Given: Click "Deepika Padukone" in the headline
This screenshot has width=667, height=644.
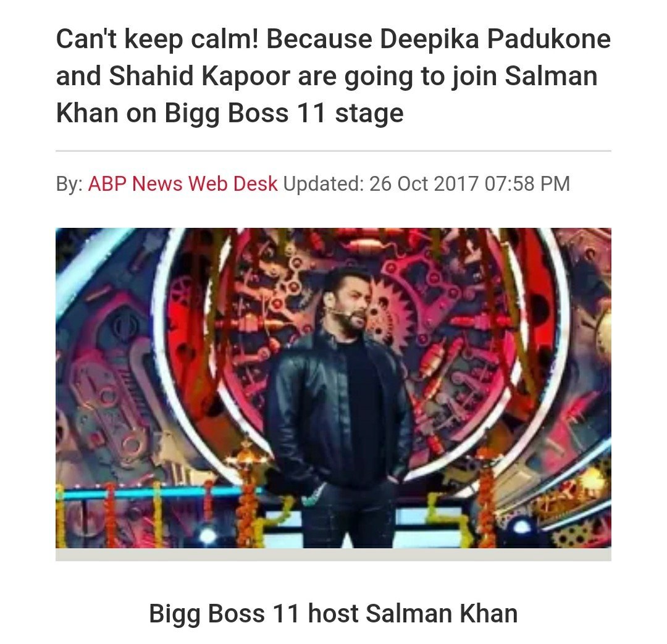Looking at the screenshot, I should point(495,39).
